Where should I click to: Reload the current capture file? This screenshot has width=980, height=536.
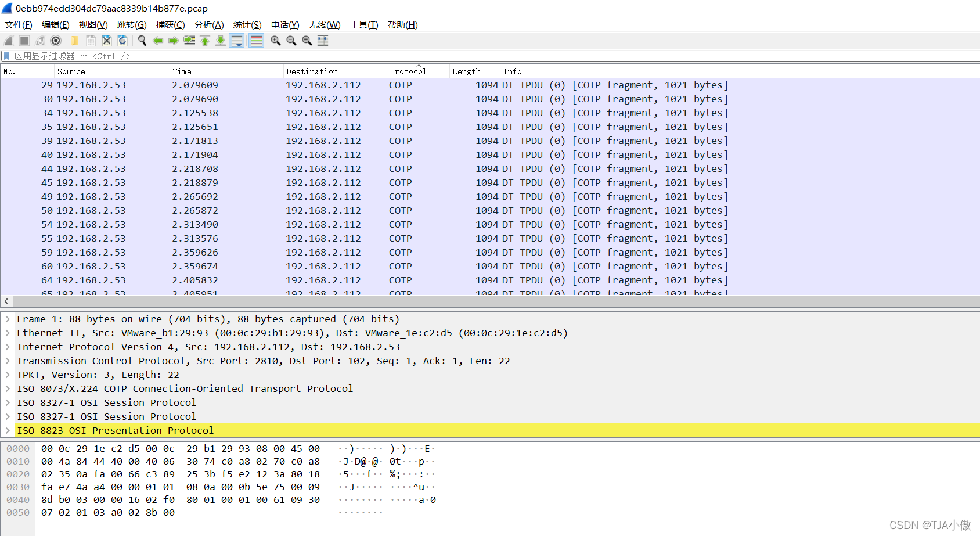tap(123, 41)
